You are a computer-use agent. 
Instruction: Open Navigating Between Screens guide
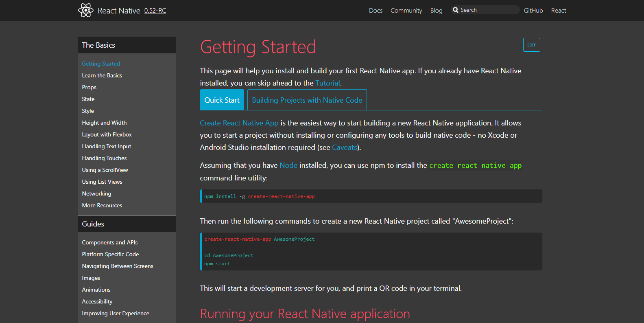pyautogui.click(x=118, y=266)
